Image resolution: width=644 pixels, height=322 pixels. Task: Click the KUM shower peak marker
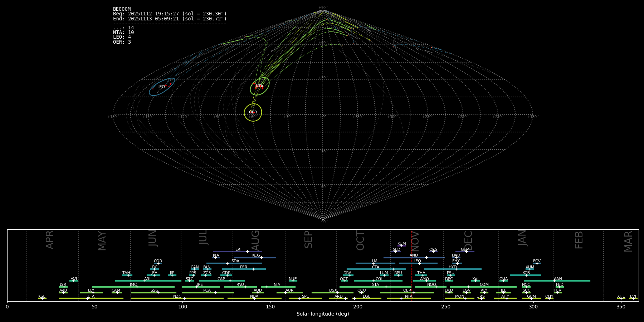tap(401, 245)
